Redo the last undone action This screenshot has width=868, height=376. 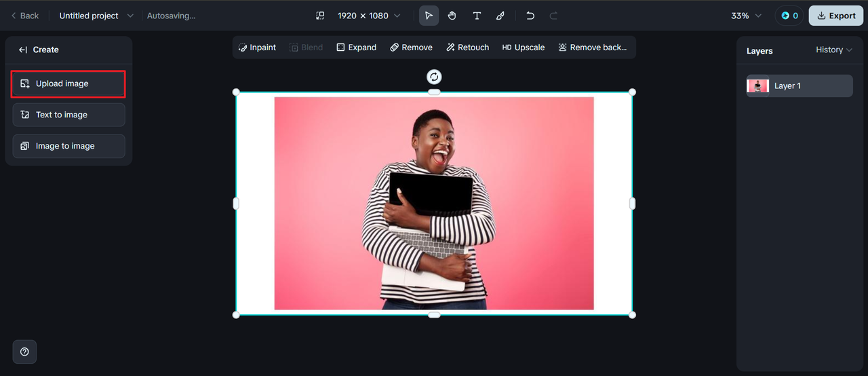tap(553, 16)
